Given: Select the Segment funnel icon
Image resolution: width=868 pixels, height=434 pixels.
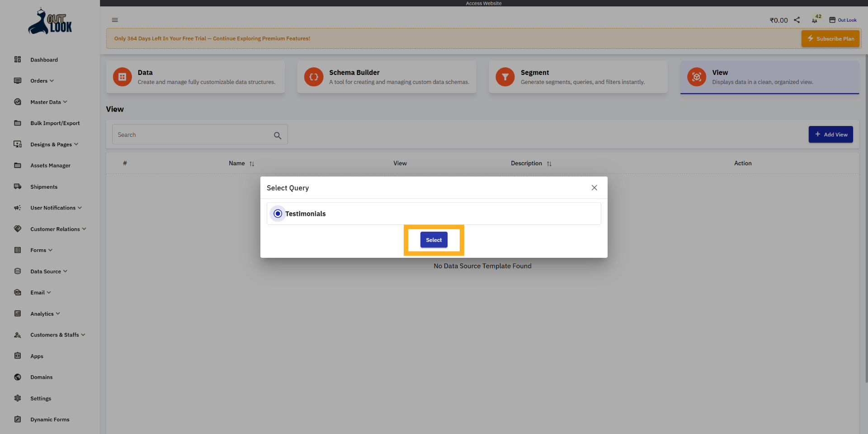Looking at the screenshot, I should click(505, 77).
